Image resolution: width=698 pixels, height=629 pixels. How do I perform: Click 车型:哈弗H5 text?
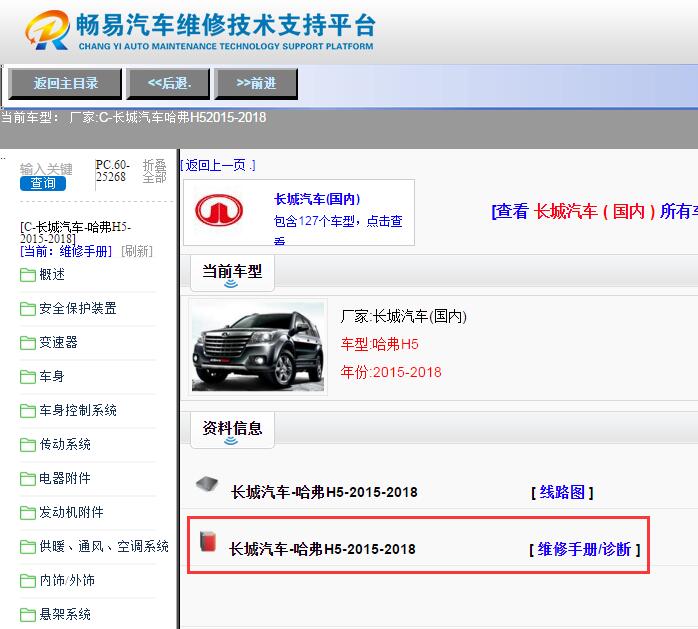coord(379,344)
